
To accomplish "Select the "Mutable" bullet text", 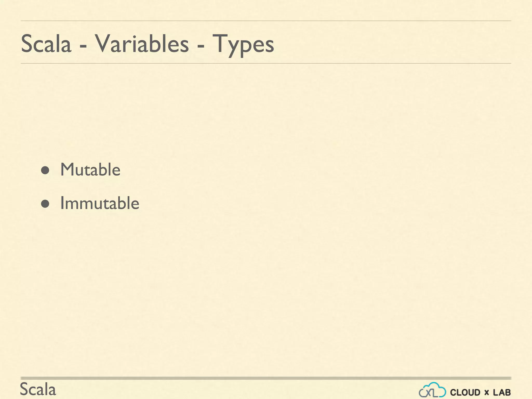I will [x=90, y=170].
